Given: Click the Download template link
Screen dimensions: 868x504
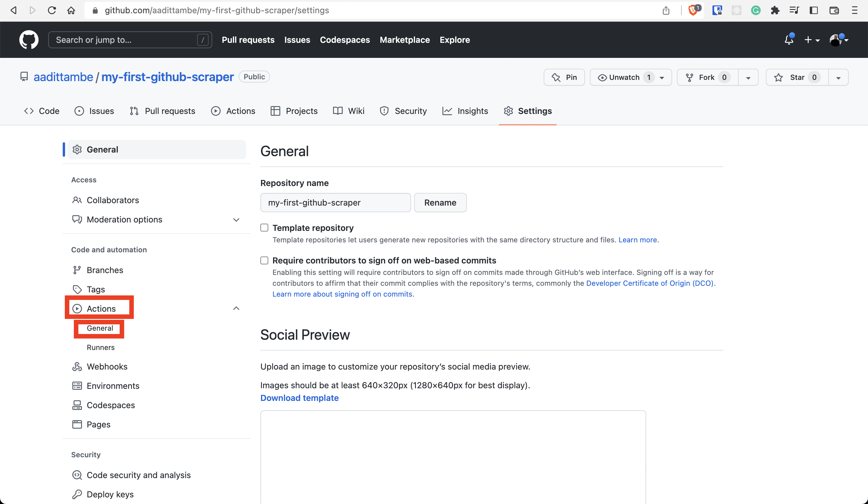Looking at the screenshot, I should tap(299, 397).
